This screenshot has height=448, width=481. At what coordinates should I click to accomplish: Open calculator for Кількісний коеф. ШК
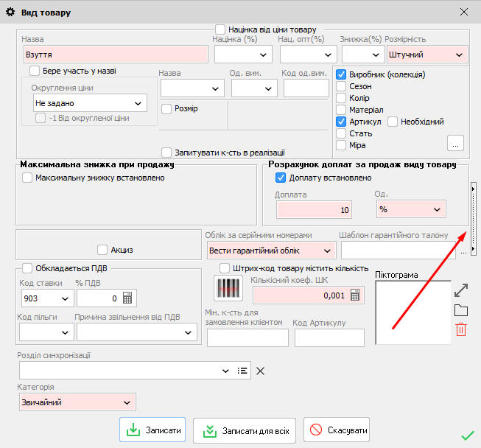coord(356,295)
